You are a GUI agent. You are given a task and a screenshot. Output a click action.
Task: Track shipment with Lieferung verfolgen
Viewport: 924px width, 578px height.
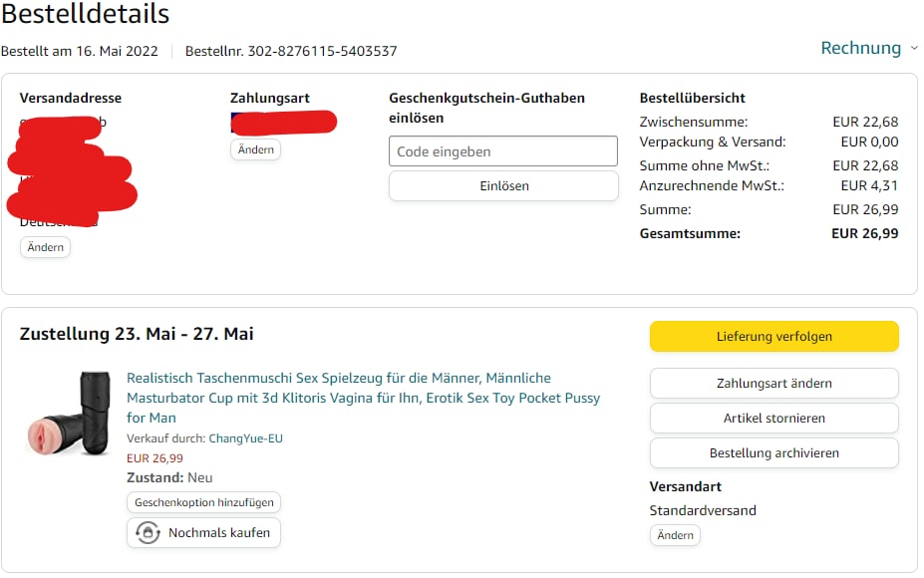773,337
